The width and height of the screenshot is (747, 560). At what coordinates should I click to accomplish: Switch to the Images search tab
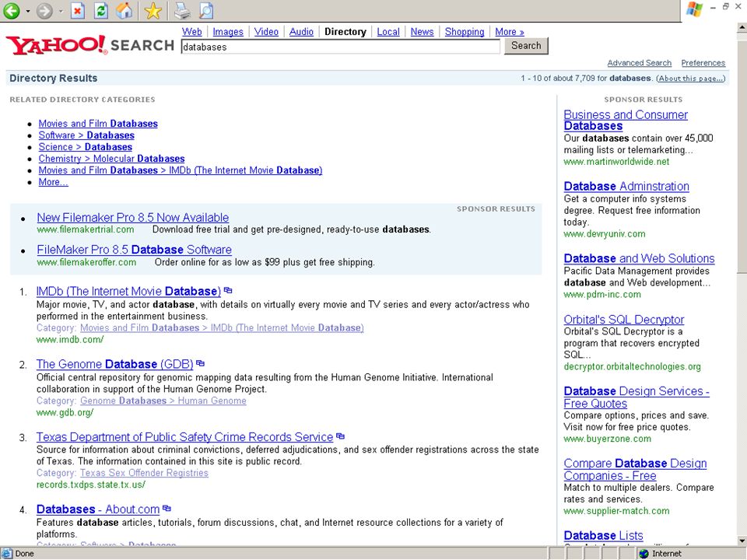228,32
